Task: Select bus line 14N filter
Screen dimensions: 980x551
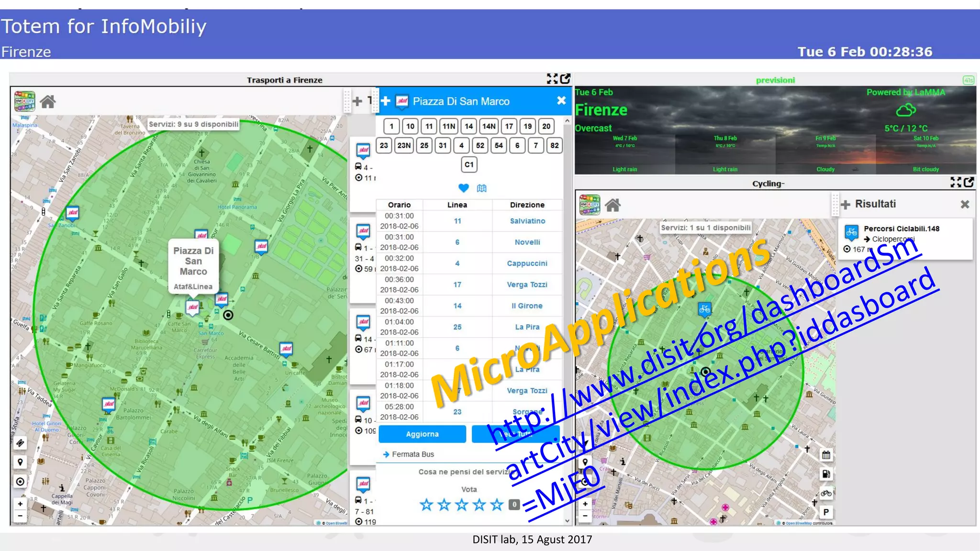Action: (489, 126)
